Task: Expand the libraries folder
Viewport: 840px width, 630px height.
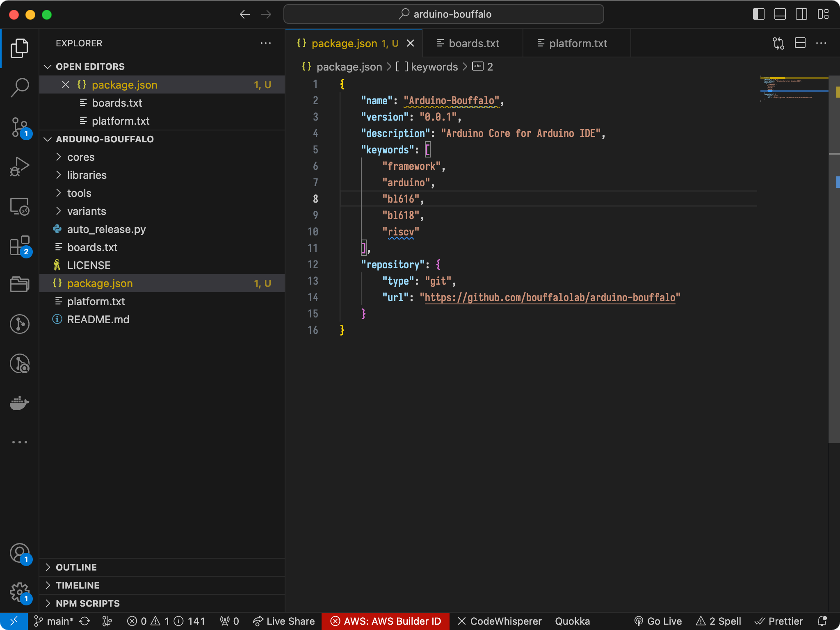Action: [x=162, y=175]
